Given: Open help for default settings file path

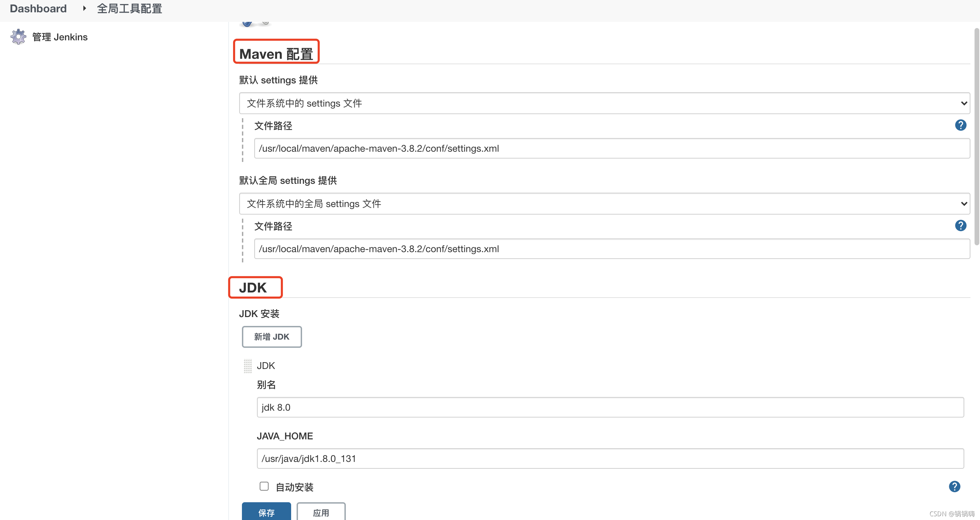Looking at the screenshot, I should (961, 125).
